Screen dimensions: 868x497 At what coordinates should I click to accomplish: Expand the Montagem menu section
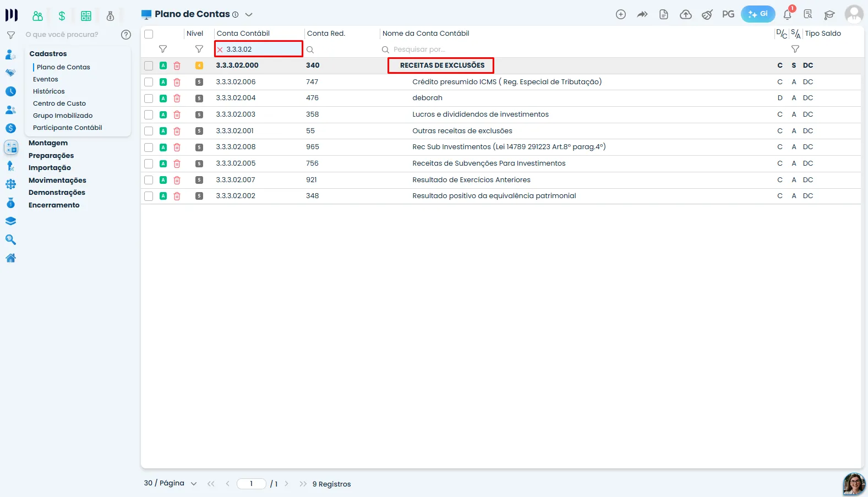[48, 143]
